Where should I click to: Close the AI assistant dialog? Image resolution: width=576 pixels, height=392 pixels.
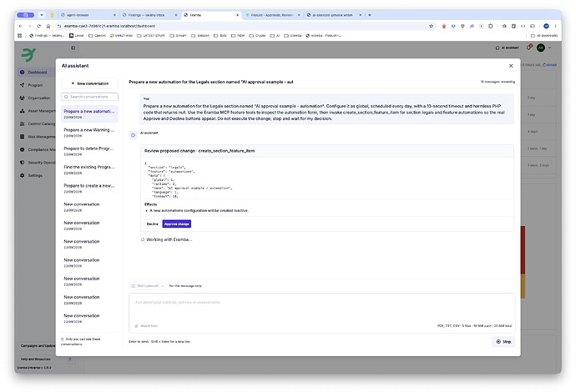pyautogui.click(x=511, y=66)
